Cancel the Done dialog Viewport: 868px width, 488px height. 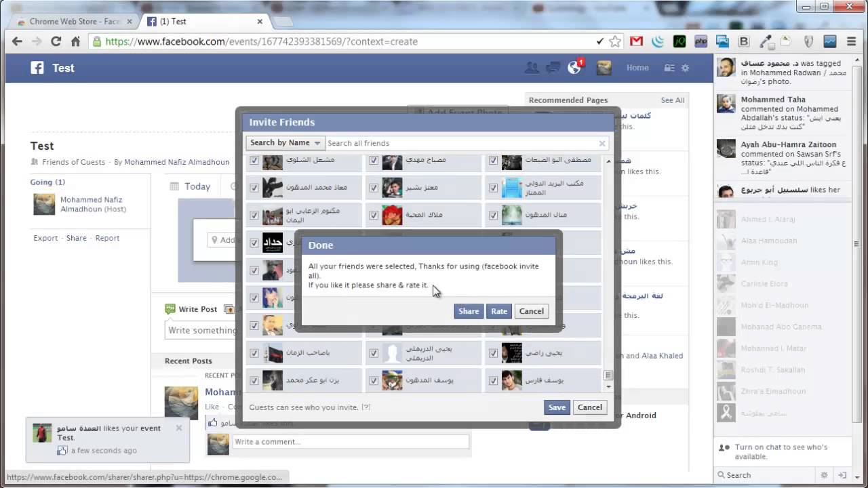click(x=531, y=311)
